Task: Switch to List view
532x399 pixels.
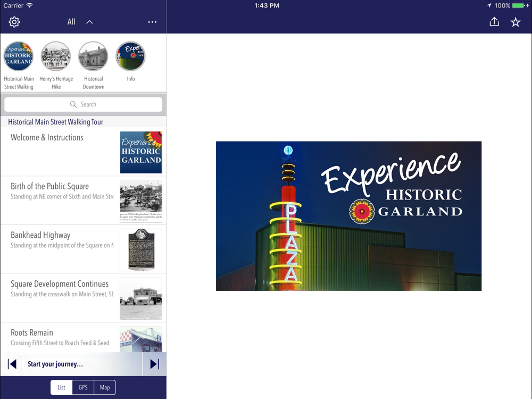Action: pyautogui.click(x=62, y=387)
